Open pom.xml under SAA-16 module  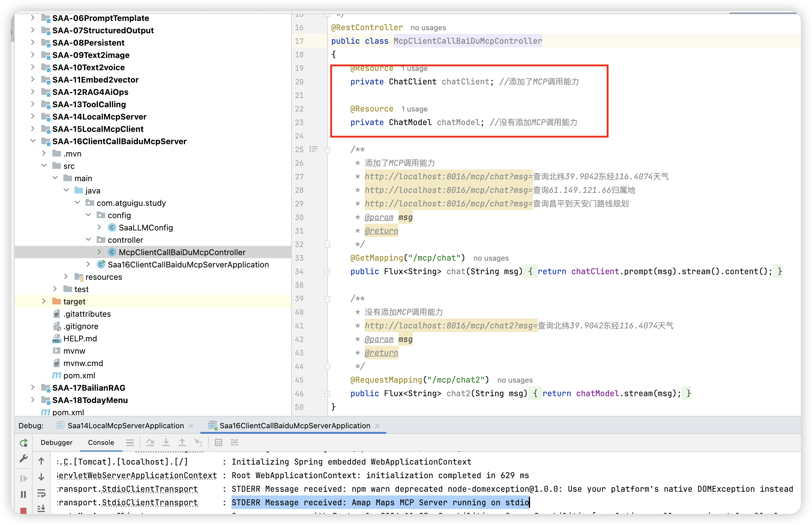(79, 375)
